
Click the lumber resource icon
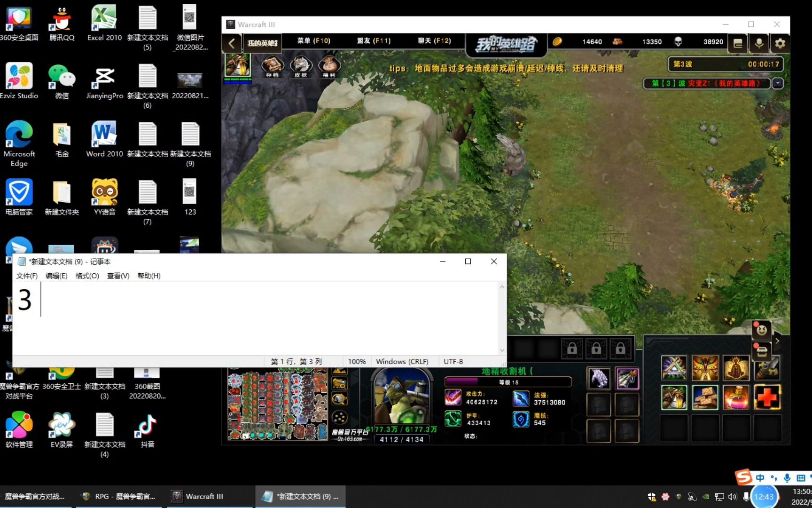617,41
